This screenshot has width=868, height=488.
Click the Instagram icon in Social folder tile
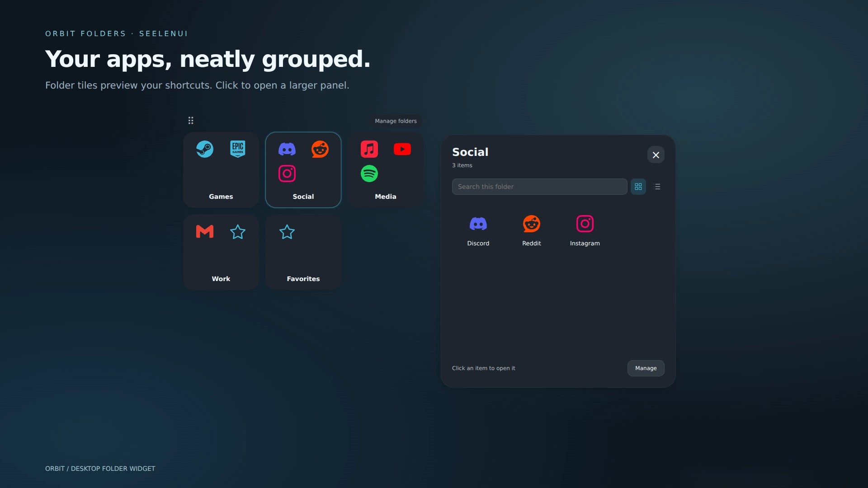287,174
